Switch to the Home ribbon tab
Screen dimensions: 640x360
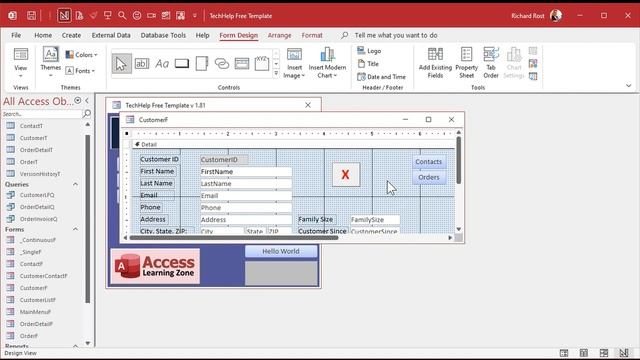[43, 35]
